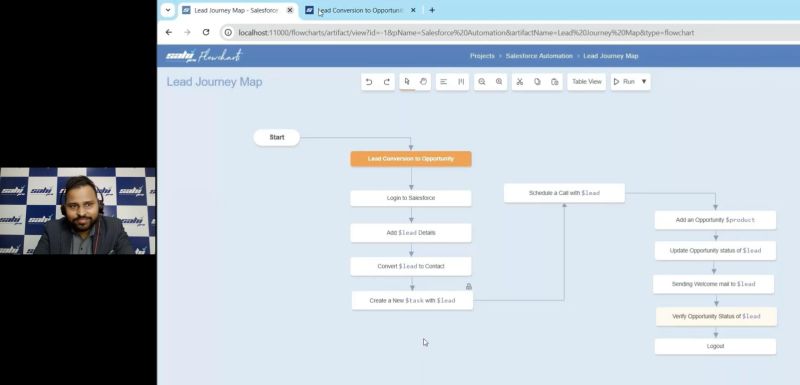Image resolution: width=800 pixels, height=385 pixels.
Task: Select the Login to Salesforce node
Action: (411, 198)
